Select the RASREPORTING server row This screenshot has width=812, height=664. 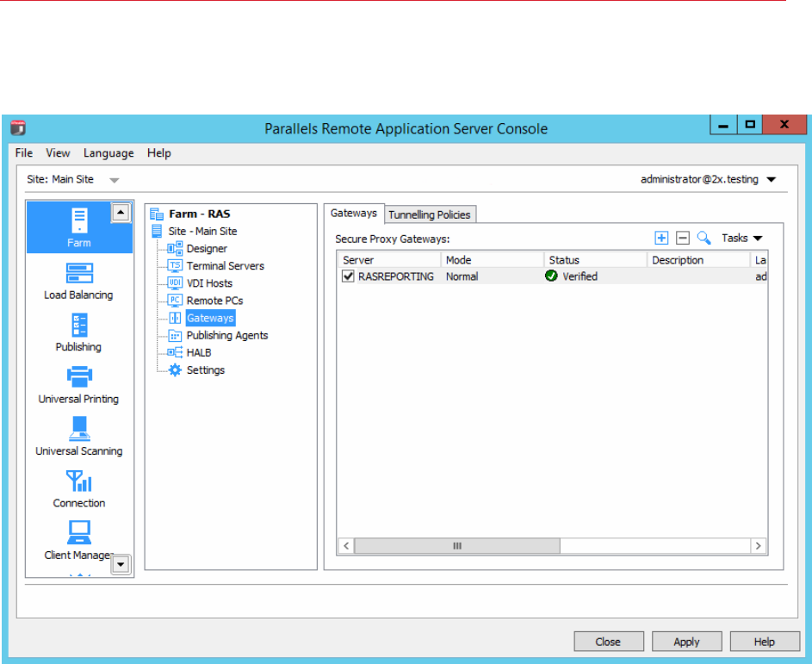(x=553, y=276)
